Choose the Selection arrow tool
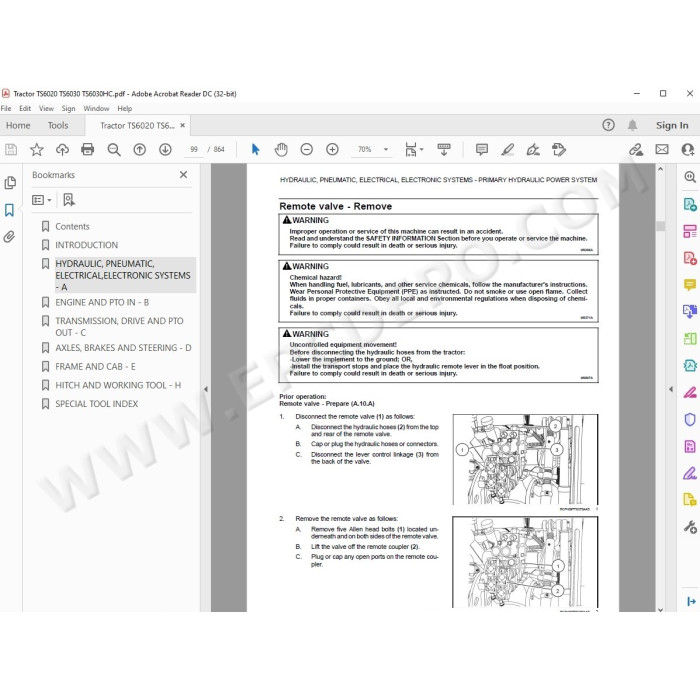 tap(255, 149)
